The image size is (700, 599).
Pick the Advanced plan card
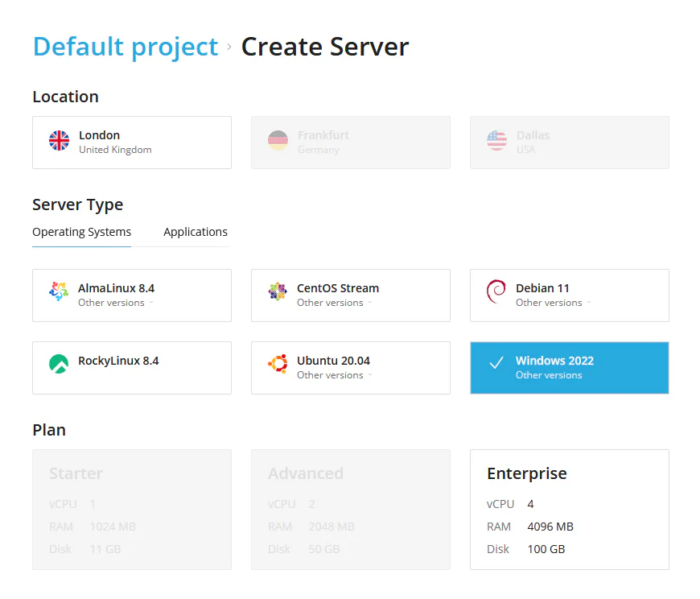pos(350,509)
